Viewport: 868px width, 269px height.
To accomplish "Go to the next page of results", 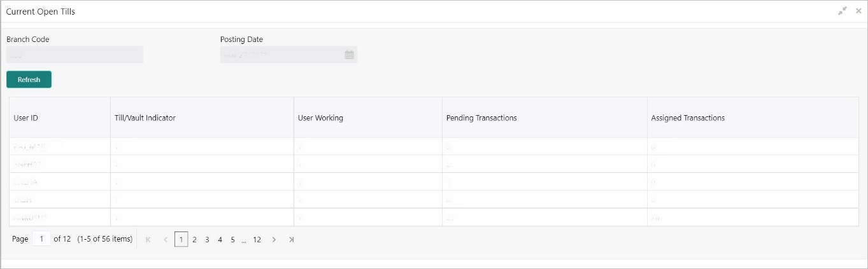I will click(x=274, y=240).
